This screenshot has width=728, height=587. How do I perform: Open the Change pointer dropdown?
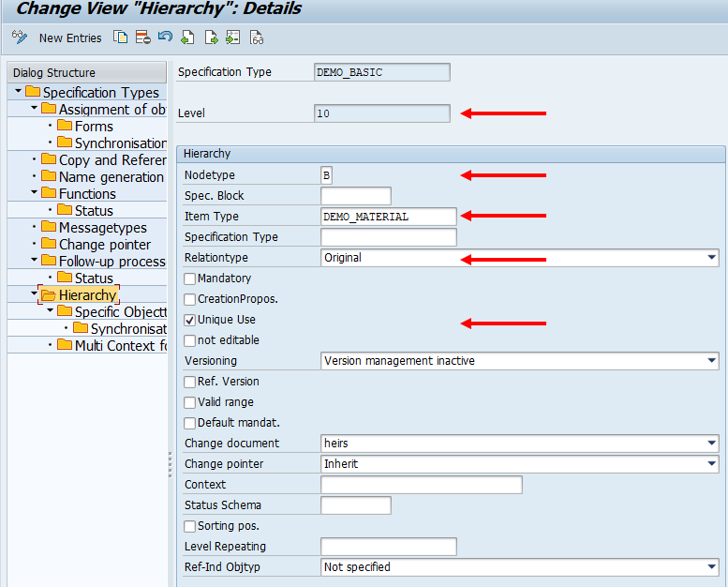click(x=712, y=463)
